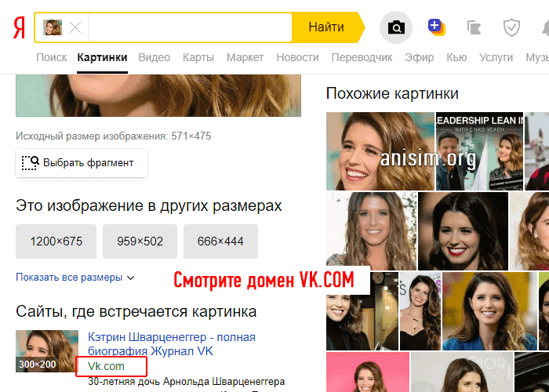
Task: Open the Переводчик tab
Action: click(362, 57)
